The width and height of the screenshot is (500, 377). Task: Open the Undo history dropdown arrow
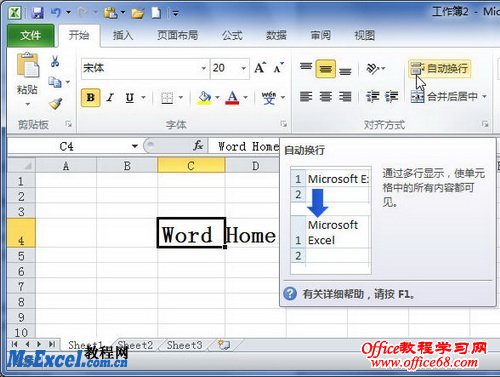click(x=68, y=13)
